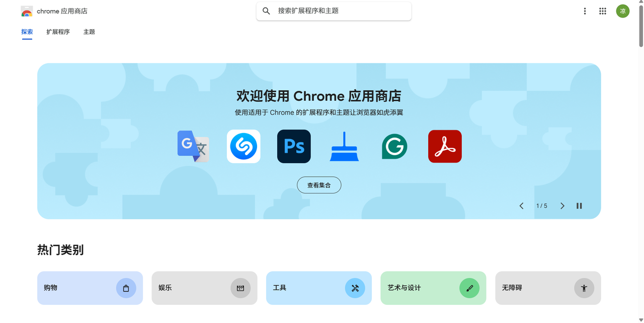
Task: Click the Chrome Web Store logo
Action: (27, 11)
